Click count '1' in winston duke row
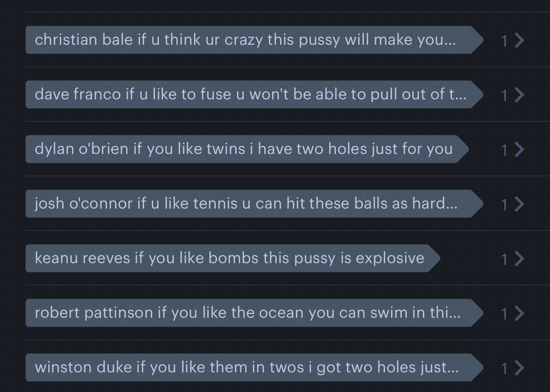The width and height of the screenshot is (550, 392). click(504, 369)
